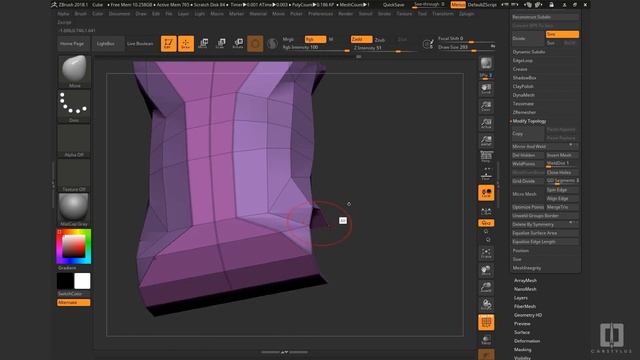Viewport: 640px width, 360px height.
Task: Click the Rotate view icon in right shelf
Action: [x=486, y=304]
